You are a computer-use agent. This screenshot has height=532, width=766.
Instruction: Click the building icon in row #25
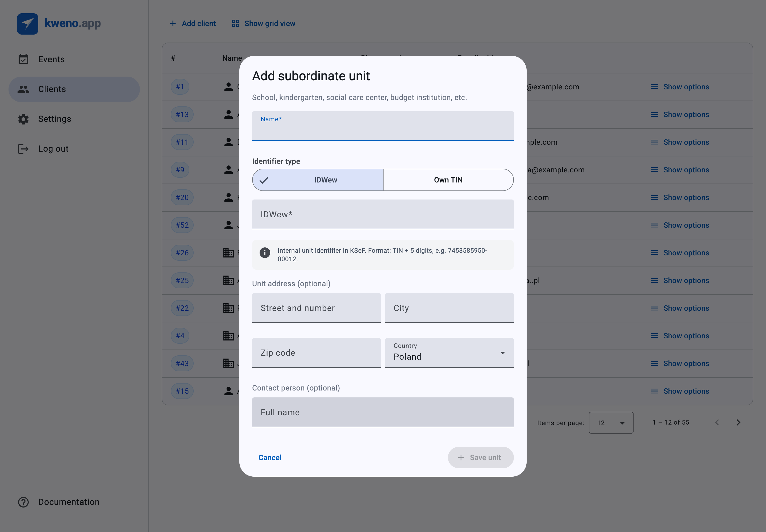(228, 280)
